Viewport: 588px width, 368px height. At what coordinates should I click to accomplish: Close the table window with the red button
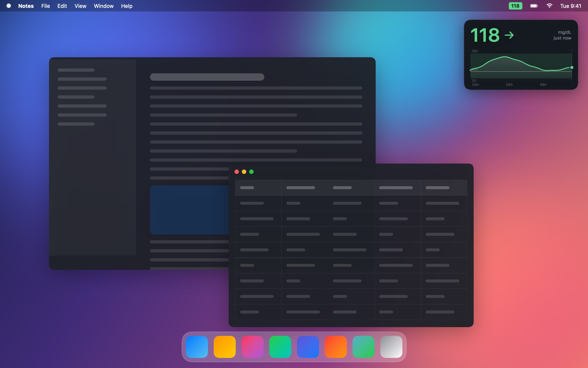[237, 172]
